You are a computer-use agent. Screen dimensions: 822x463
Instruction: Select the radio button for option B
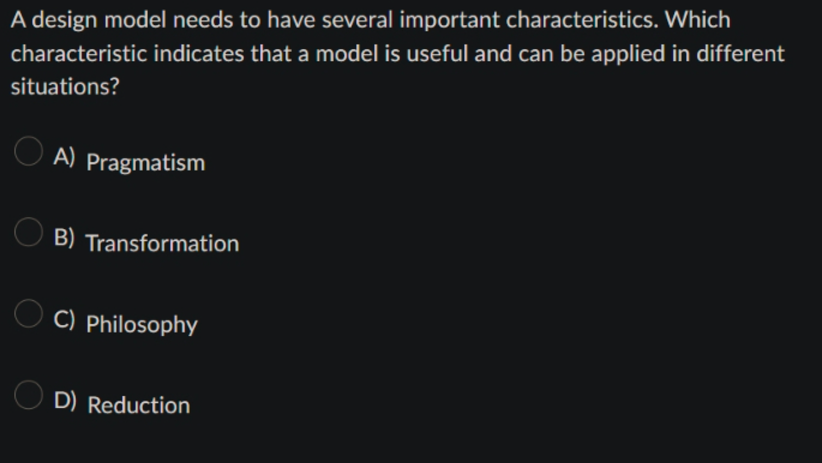28,232
